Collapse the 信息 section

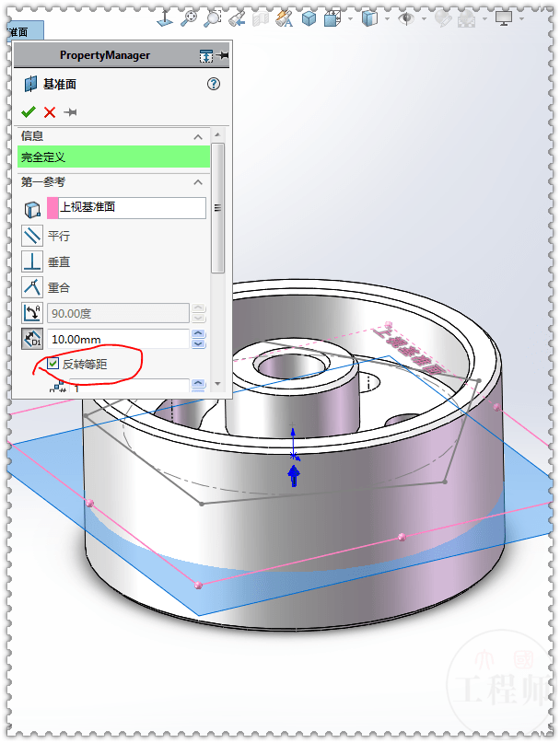pos(198,137)
